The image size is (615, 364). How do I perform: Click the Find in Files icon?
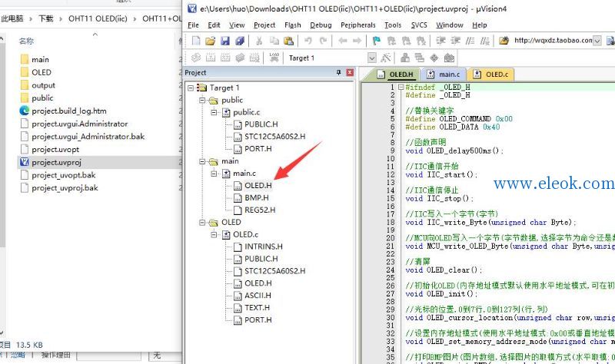504,41
